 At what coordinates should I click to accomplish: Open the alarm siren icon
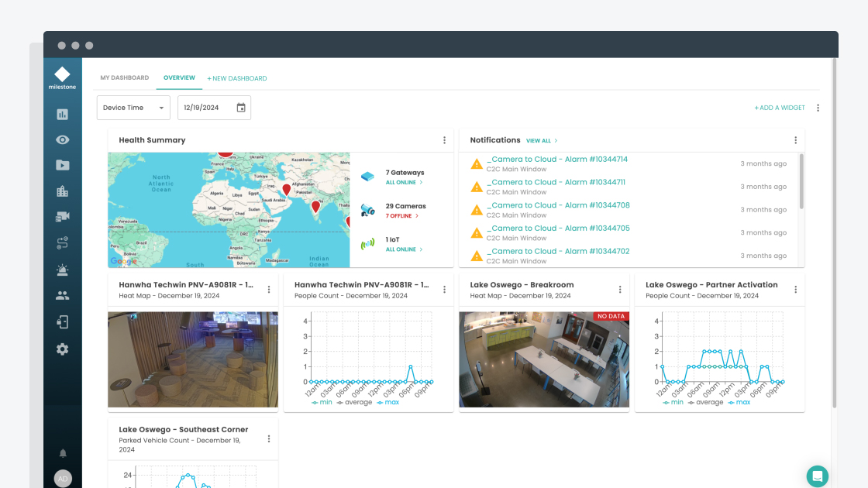tap(63, 270)
